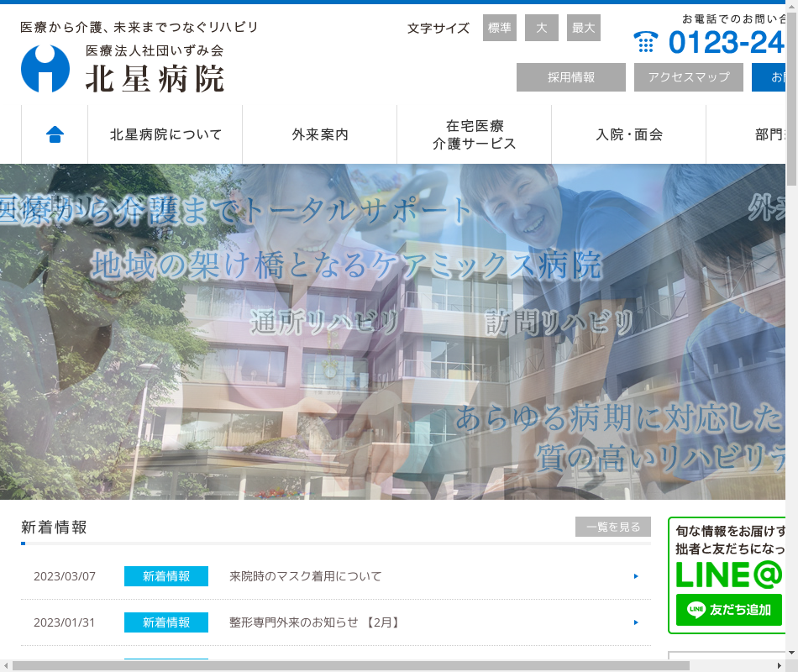Set font size to 大

542,28
